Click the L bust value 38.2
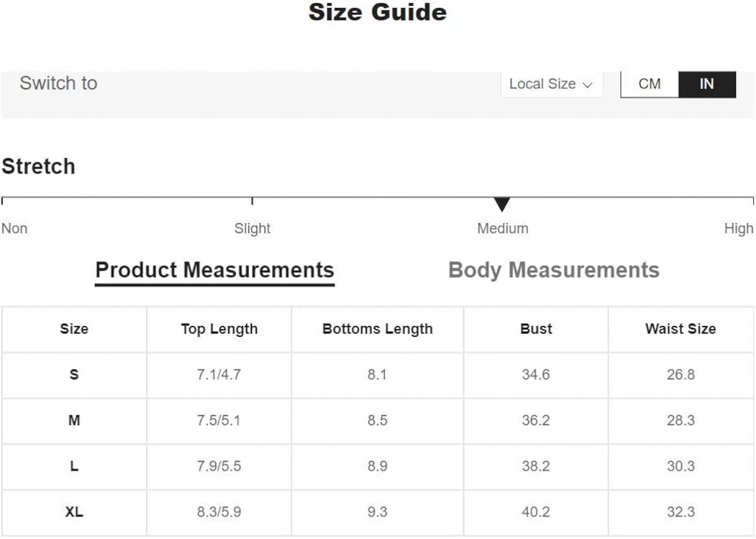 click(x=536, y=466)
